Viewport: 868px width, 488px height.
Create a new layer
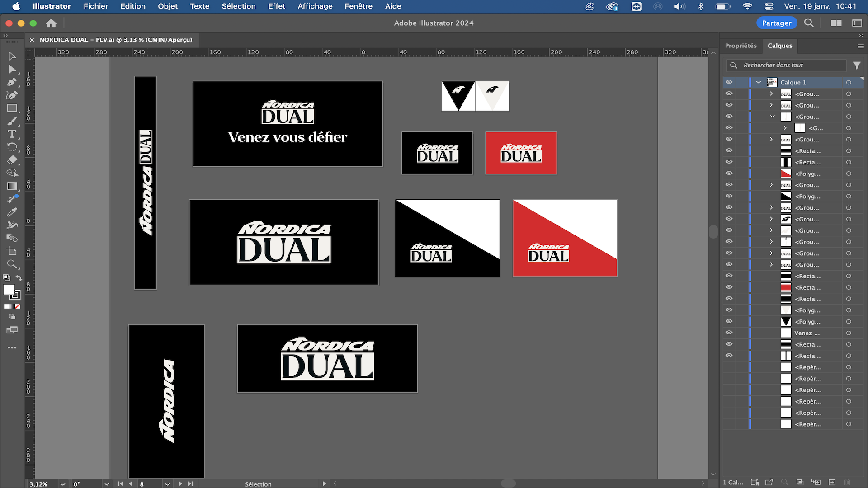[x=832, y=482]
